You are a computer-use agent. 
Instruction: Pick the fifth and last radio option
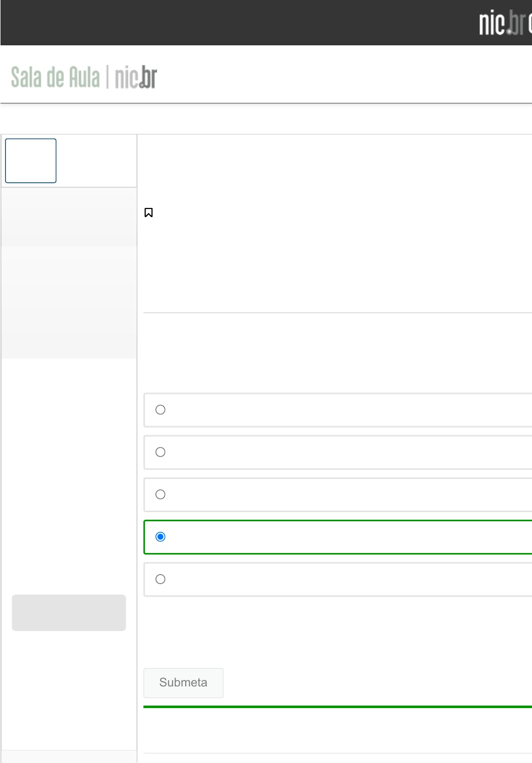coord(161,579)
